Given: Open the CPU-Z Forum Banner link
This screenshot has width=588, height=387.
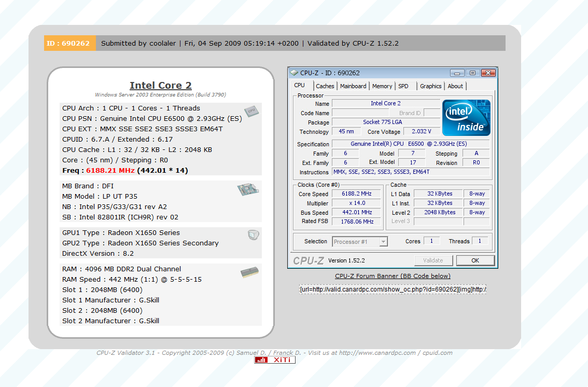Looking at the screenshot, I should [x=393, y=276].
